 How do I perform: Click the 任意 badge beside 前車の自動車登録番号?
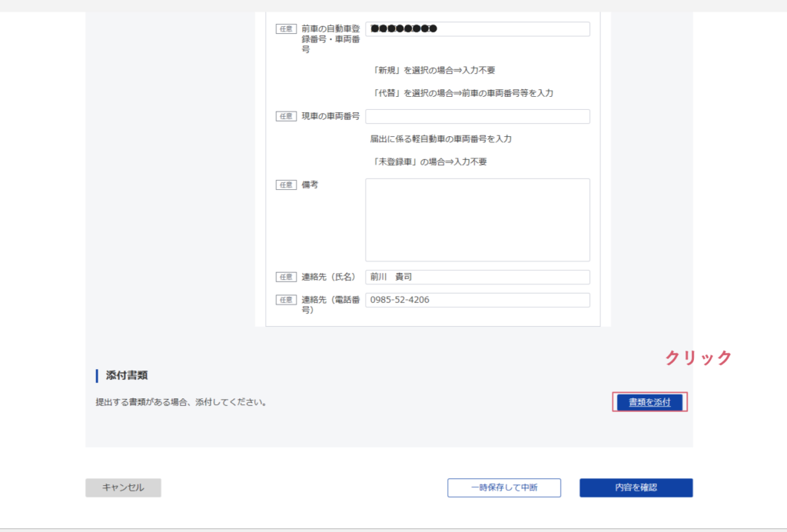pyautogui.click(x=286, y=29)
